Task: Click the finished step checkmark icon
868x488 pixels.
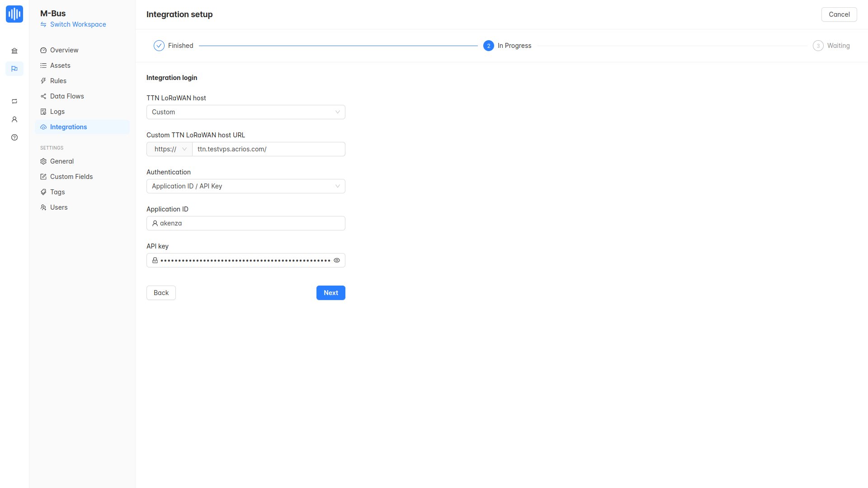Action: pyautogui.click(x=159, y=46)
